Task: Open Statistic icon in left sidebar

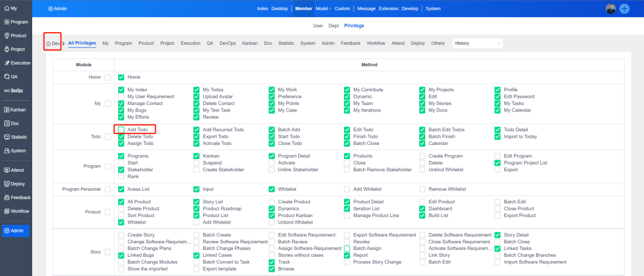Action: tap(7, 137)
